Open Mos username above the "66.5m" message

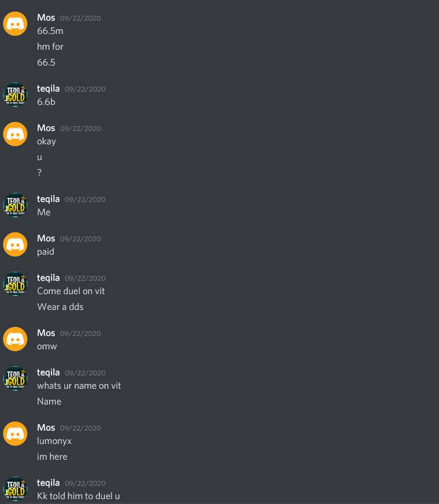46,18
